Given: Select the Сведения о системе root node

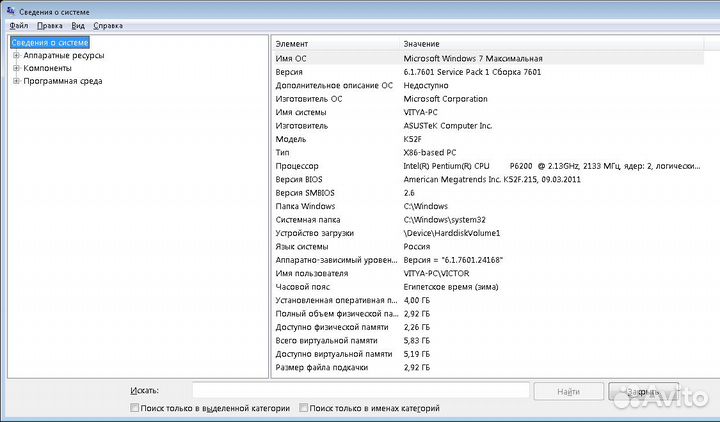Looking at the screenshot, I should click(x=50, y=43).
